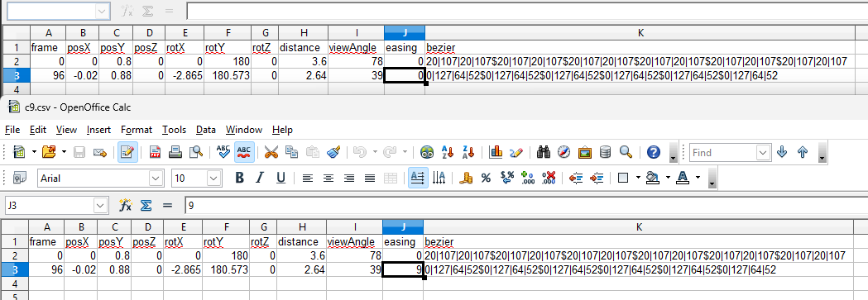Expand the Open recent files arrow
The height and width of the screenshot is (300, 868).
(65, 152)
